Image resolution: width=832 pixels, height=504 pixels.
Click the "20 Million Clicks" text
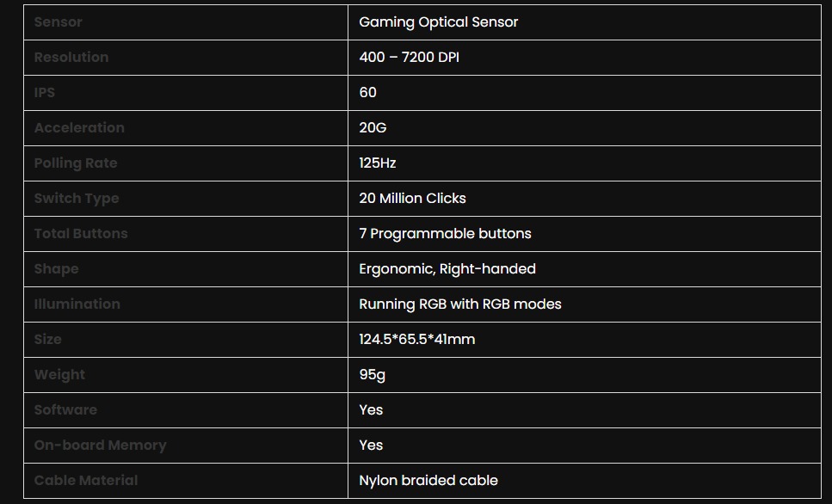coord(412,199)
